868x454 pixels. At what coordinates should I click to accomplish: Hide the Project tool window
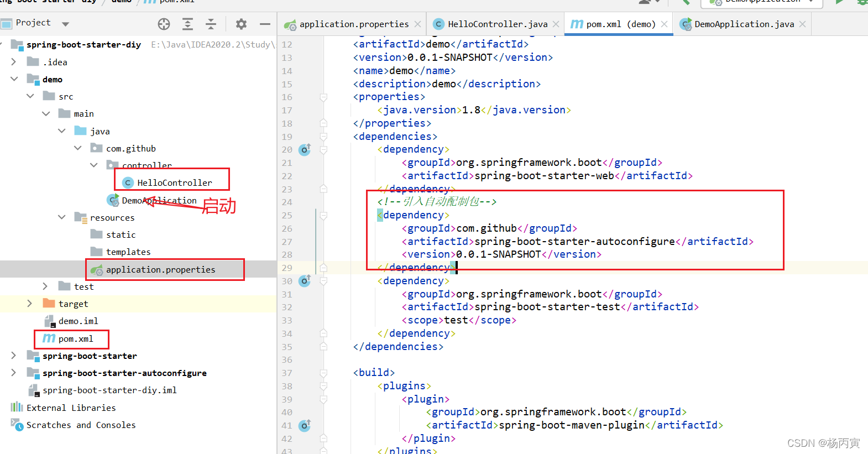tap(265, 24)
